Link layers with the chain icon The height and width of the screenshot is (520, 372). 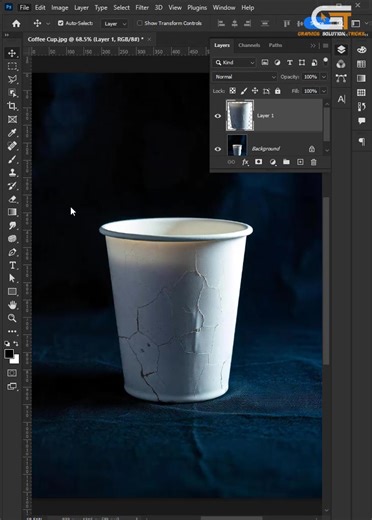tap(231, 162)
